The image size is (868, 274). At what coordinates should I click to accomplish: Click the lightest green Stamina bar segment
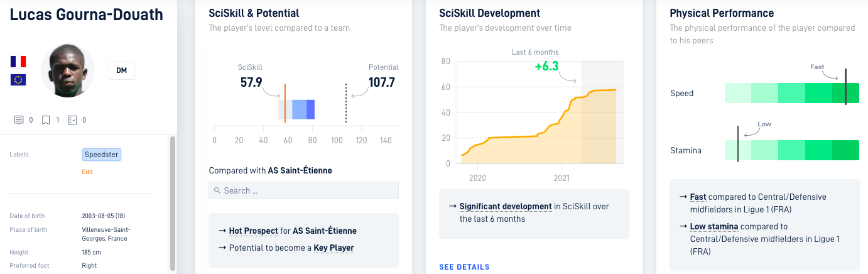738,150
